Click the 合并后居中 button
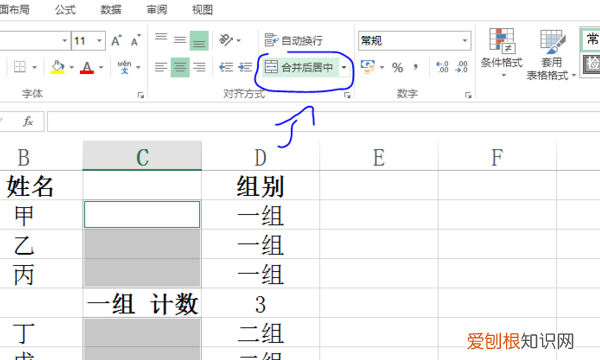The width and height of the screenshot is (600, 360). coord(300,68)
